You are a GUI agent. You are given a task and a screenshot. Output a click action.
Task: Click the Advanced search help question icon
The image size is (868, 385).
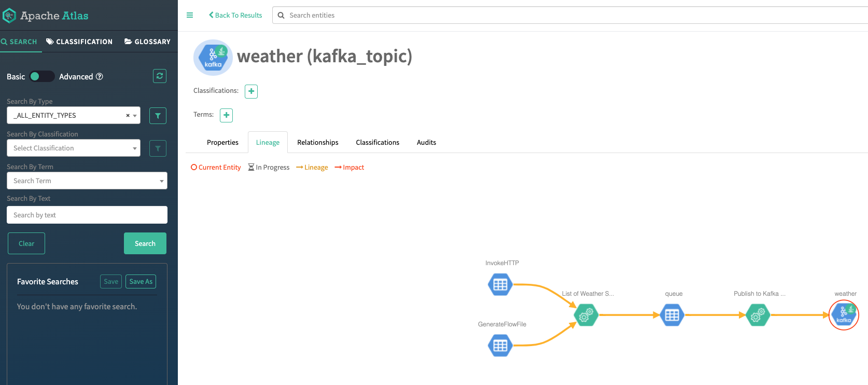tap(100, 76)
